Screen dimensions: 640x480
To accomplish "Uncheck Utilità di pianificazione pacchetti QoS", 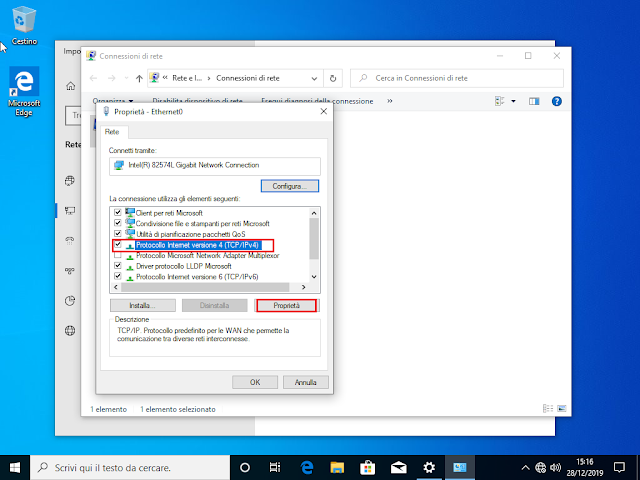I will coord(118,233).
